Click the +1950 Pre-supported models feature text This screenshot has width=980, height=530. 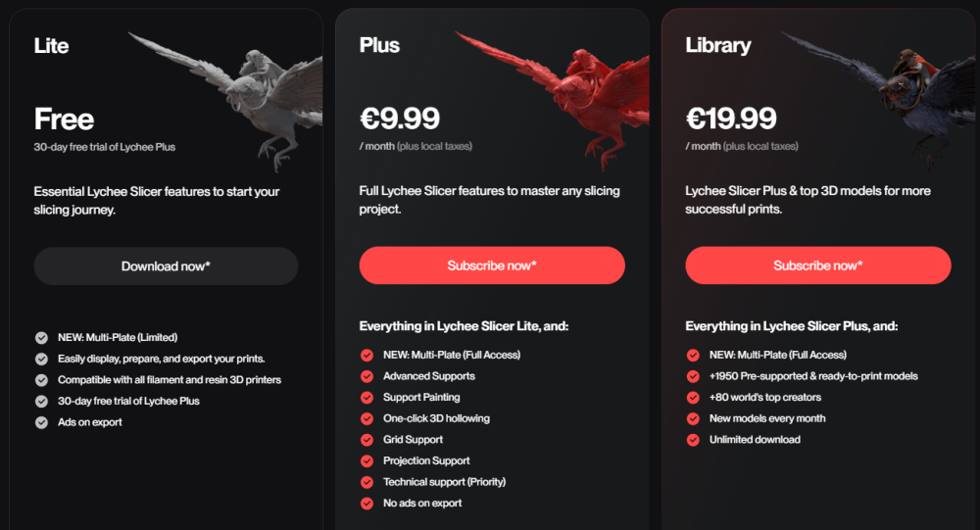pos(813,376)
